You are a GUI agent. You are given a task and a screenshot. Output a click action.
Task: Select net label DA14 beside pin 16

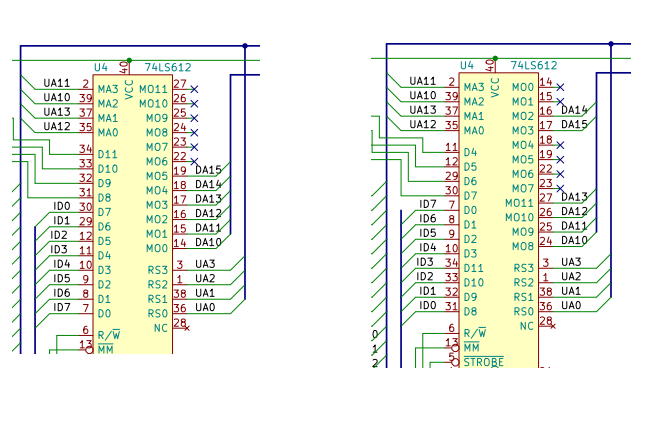coord(574,110)
